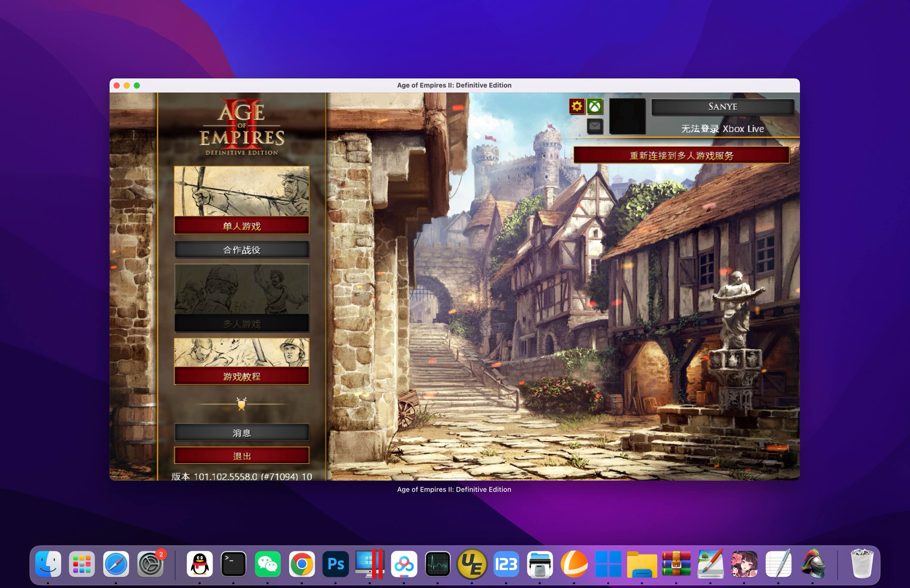Select the greyed-out 多人游戏 multiplayer button
910x588 pixels.
pos(242,324)
